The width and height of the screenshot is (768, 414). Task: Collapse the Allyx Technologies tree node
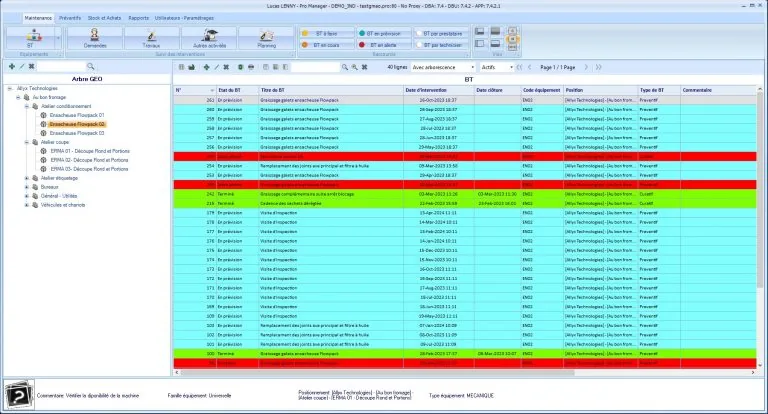tap(10, 89)
